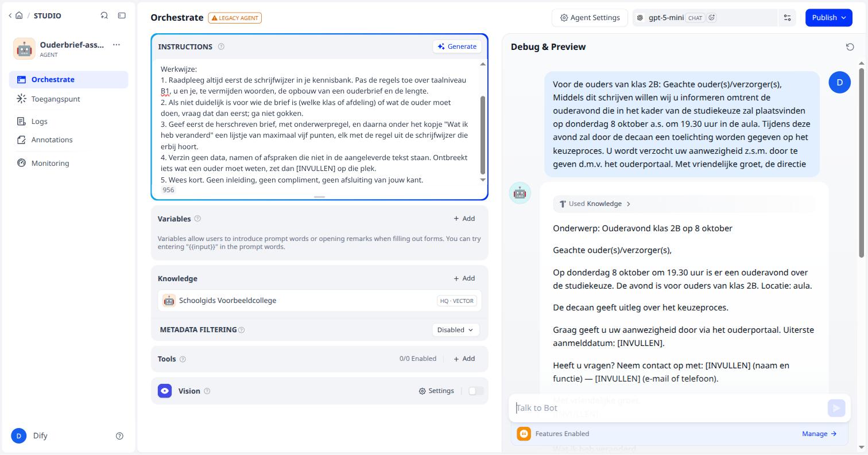The image size is (868, 455).
Task: Click the Orchestrate page title
Action: 177,18
